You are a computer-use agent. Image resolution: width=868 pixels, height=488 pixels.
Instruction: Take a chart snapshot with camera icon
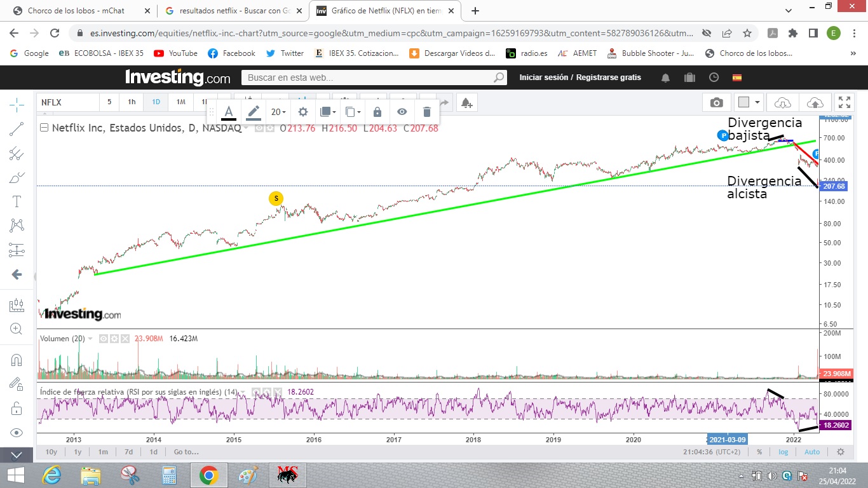pyautogui.click(x=717, y=102)
